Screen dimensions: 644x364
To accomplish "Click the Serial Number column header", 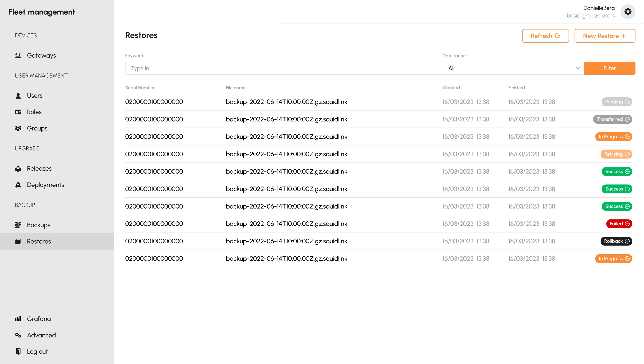I will click(140, 88).
